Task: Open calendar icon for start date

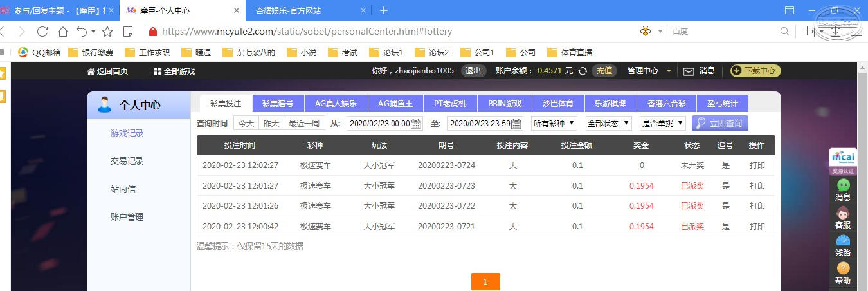Action: click(x=416, y=123)
